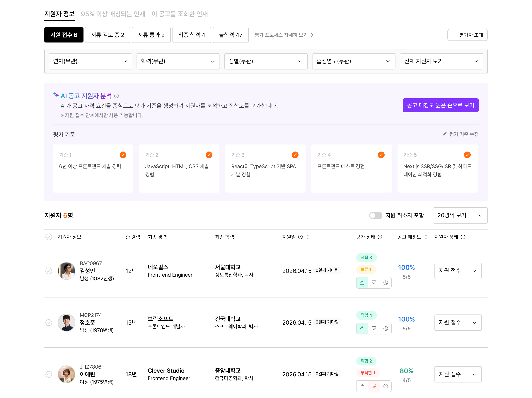Click help icon next to AI 공고 지원자 분석
Viewport: 532px width, 398px height.
[116, 96]
